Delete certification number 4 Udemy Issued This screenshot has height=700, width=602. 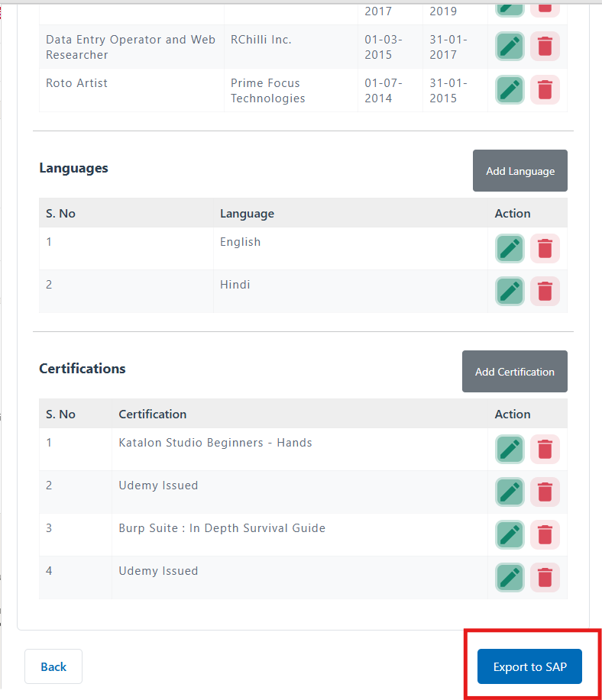click(x=545, y=577)
